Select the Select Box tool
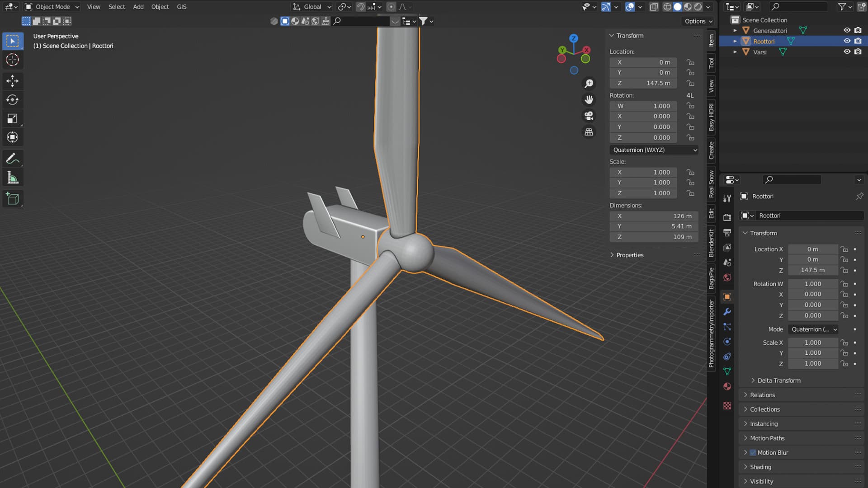 12,41
